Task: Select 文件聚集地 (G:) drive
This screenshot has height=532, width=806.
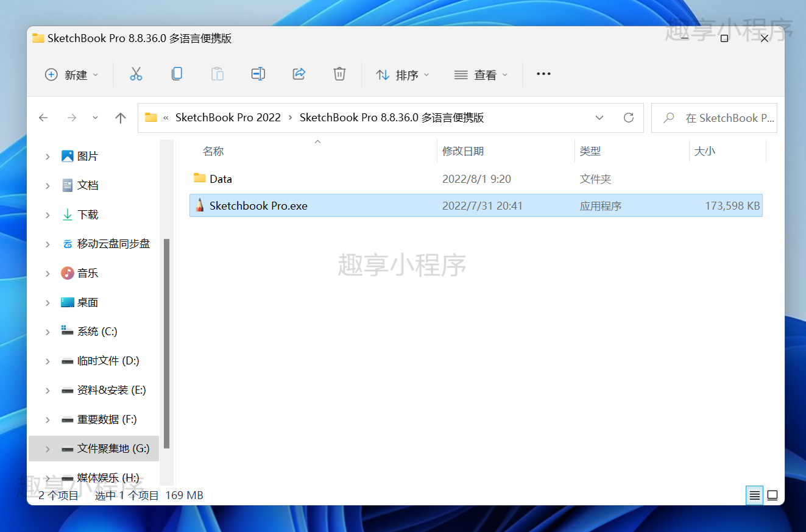Action: pos(113,449)
